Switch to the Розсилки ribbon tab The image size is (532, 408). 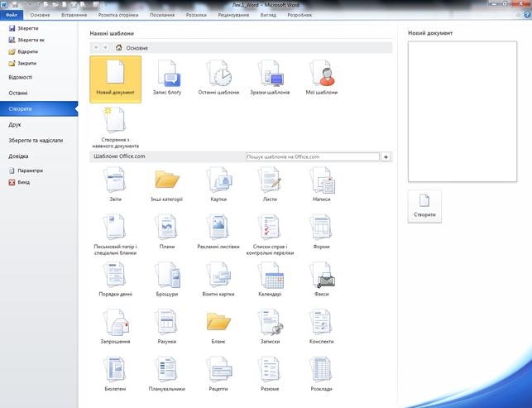click(196, 15)
